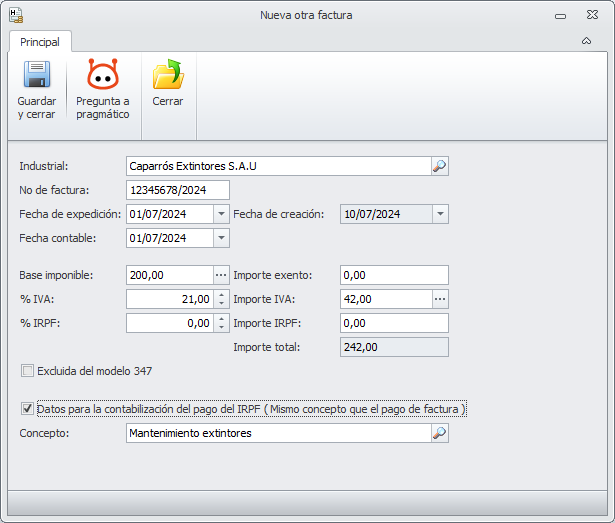Click application icon in title bar
Image resolution: width=615 pixels, height=523 pixels.
16,15
